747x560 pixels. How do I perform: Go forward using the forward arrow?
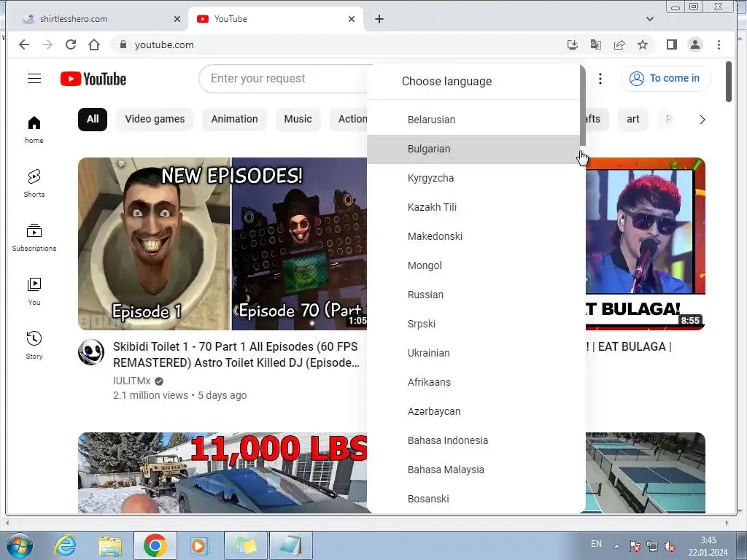pos(47,44)
